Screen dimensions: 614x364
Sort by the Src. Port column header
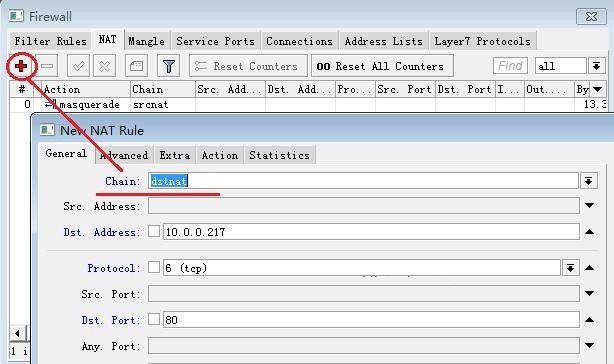coord(405,89)
